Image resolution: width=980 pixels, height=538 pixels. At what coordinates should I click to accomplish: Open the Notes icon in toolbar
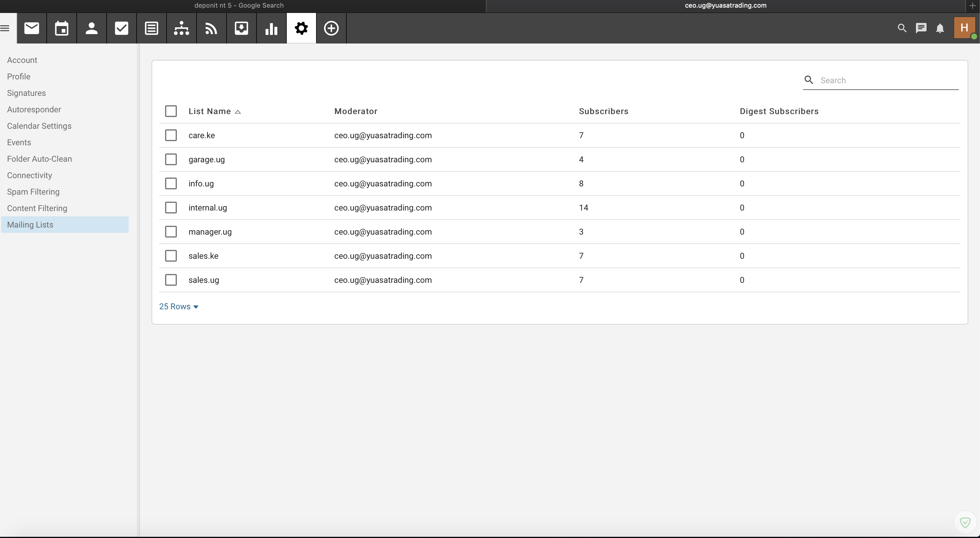pos(151,28)
